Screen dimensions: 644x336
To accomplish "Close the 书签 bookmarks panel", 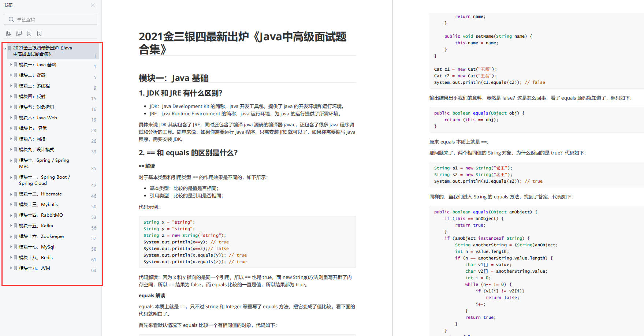I will [93, 5].
